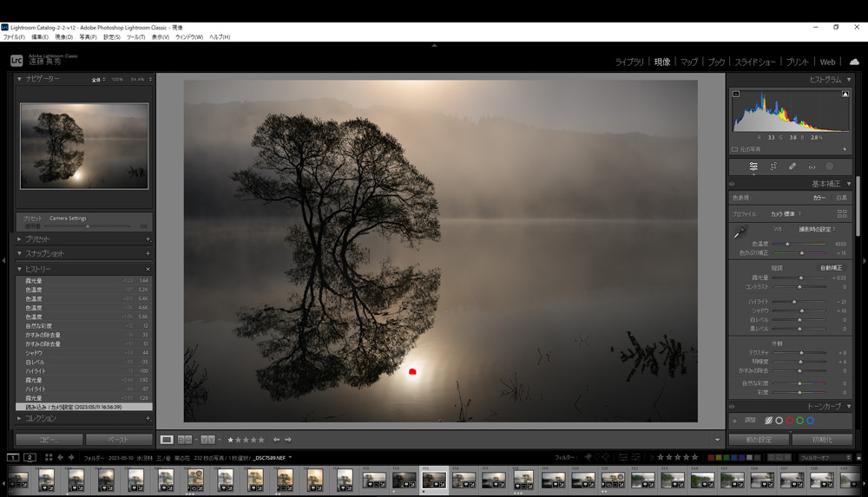Switch to the ライブラリ module
This screenshot has width=868, height=497.
[x=629, y=62]
